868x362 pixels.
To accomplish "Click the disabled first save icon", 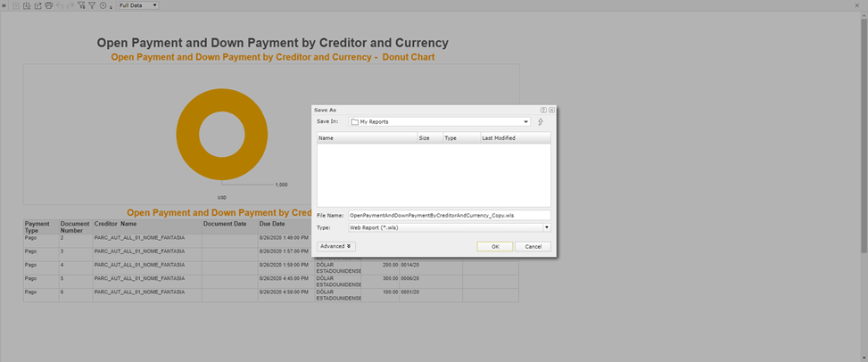I will click(16, 5).
